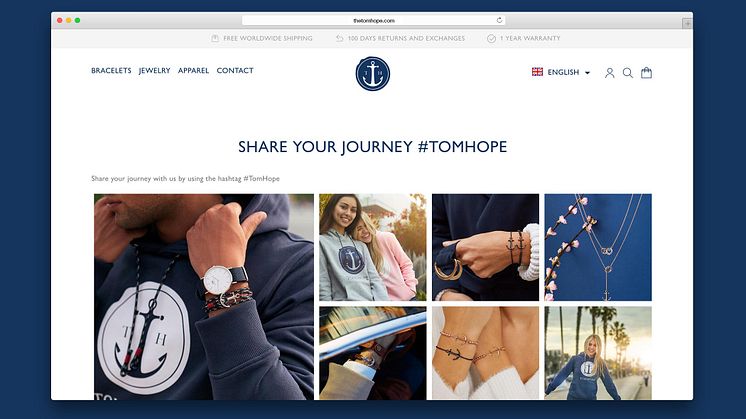View the necklace on blue fabric photo

pyautogui.click(x=598, y=247)
